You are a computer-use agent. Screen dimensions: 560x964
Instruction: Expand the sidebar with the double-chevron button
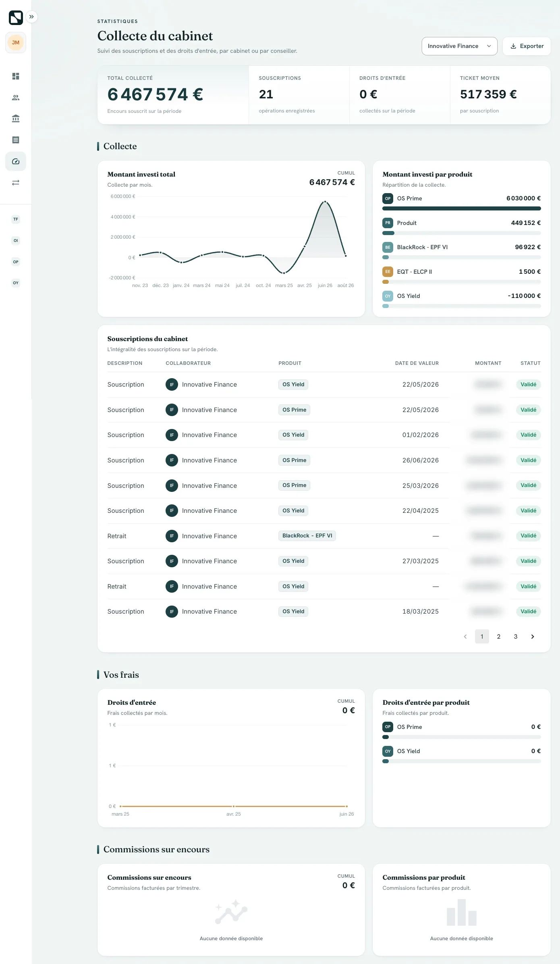(x=31, y=17)
